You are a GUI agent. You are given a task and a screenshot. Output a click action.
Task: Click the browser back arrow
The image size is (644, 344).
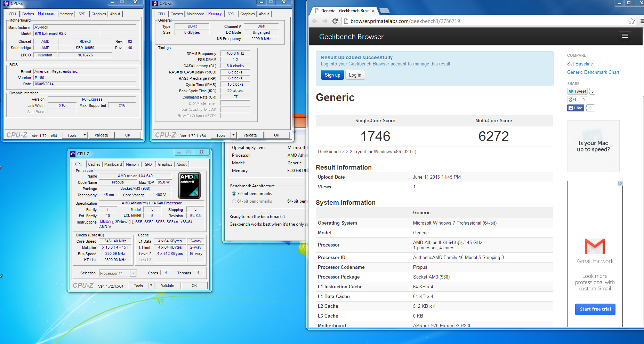(315, 21)
